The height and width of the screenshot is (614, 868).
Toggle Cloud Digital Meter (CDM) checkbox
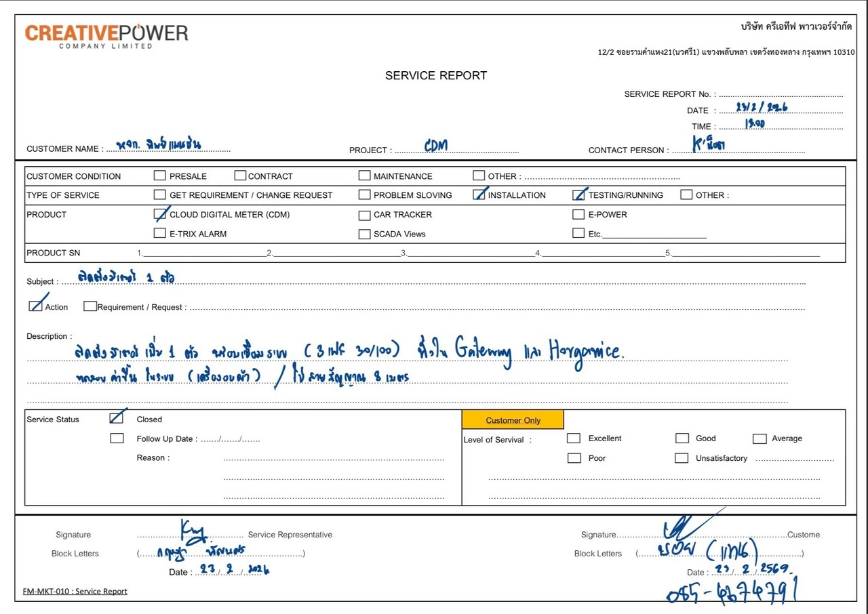tap(159, 214)
